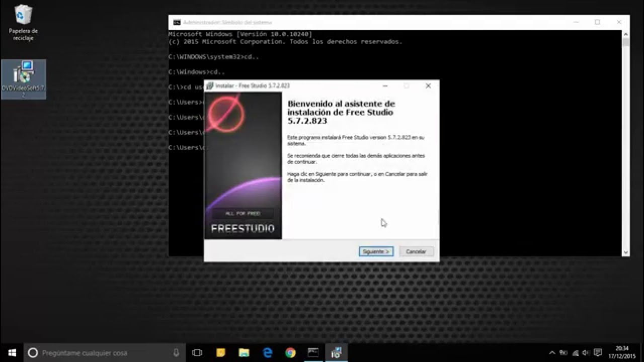Close the Command Prompt window
Image resolution: width=644 pixels, height=362 pixels.
point(619,23)
